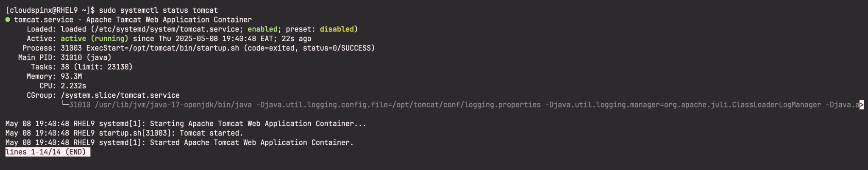Click 'tomcat.service' in the header line

[x=44, y=20]
